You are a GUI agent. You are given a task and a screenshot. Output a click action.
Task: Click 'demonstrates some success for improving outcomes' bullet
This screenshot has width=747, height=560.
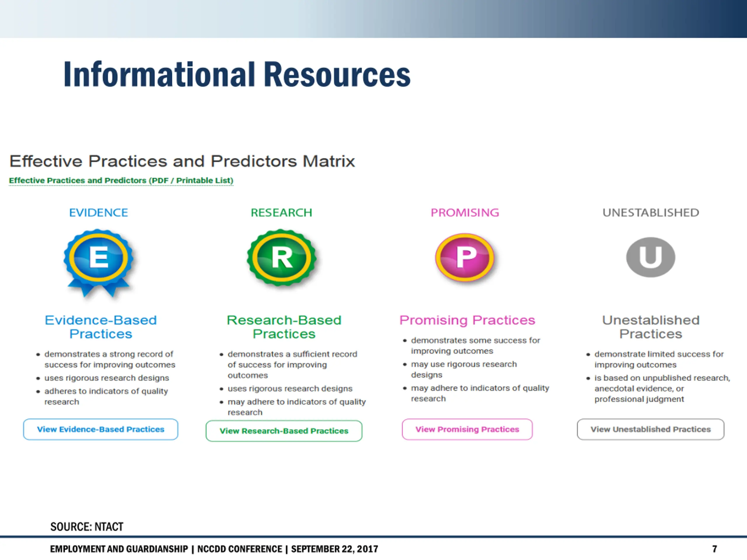click(x=476, y=345)
